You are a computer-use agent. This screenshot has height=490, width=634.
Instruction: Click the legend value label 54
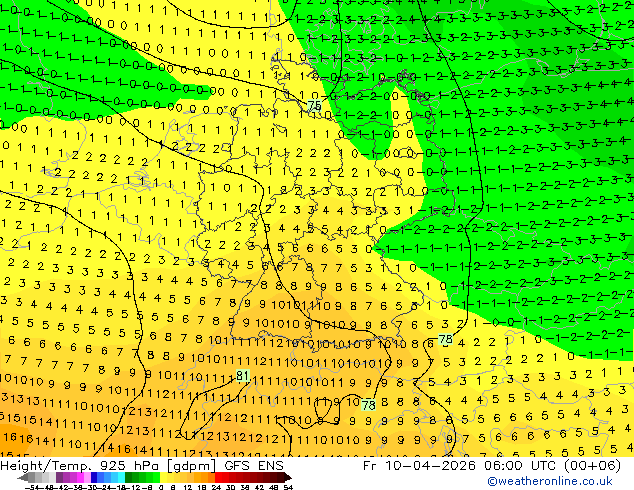(288, 487)
